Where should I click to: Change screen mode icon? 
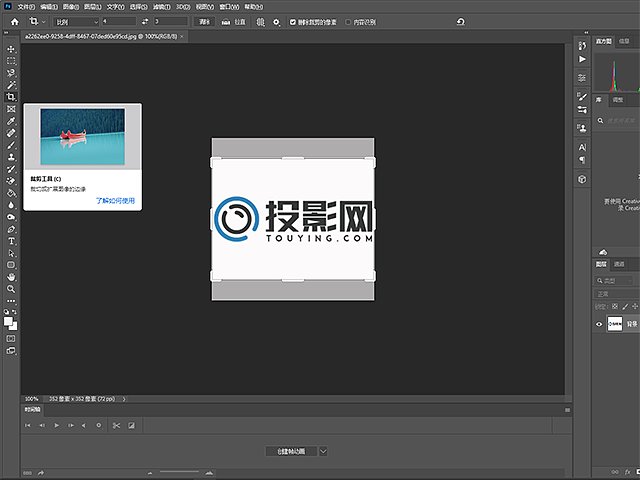pos(11,351)
